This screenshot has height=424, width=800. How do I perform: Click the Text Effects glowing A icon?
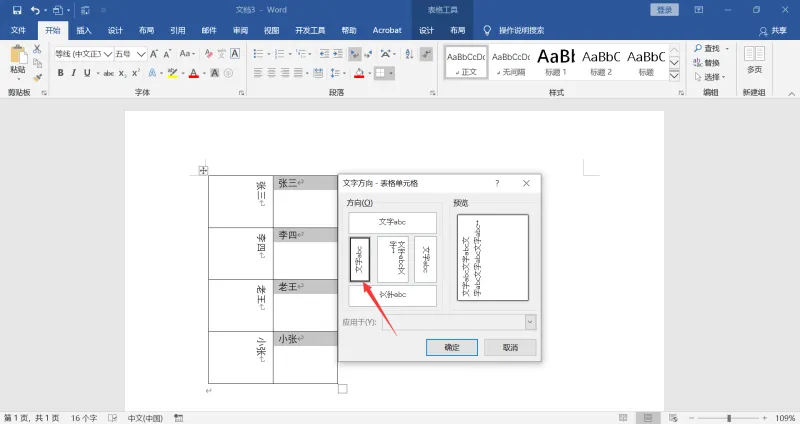tap(152, 73)
